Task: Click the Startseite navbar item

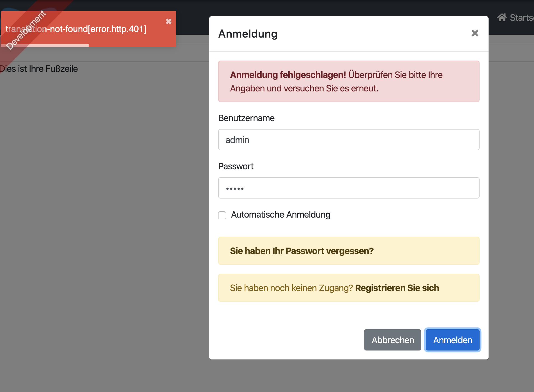Action: coord(515,17)
